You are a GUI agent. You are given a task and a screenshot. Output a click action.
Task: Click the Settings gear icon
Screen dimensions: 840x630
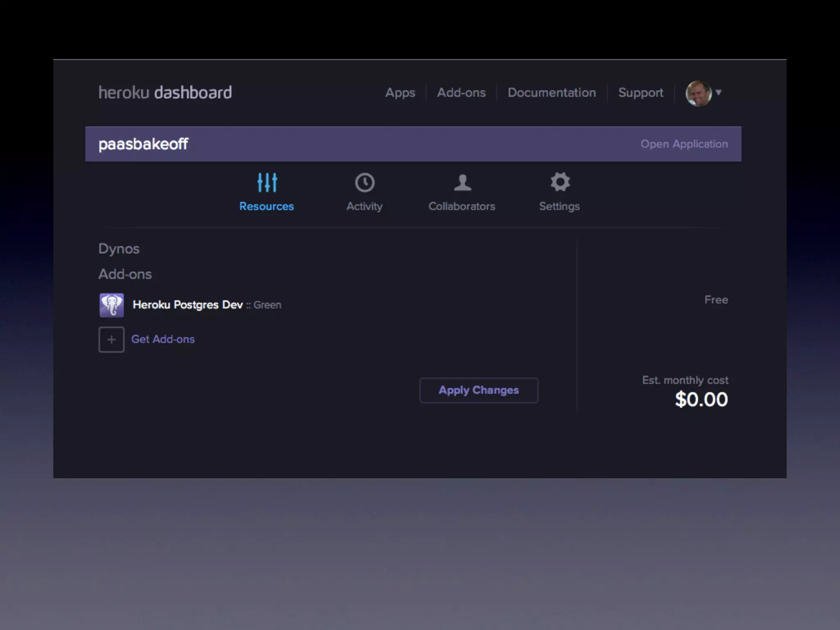[x=560, y=182]
